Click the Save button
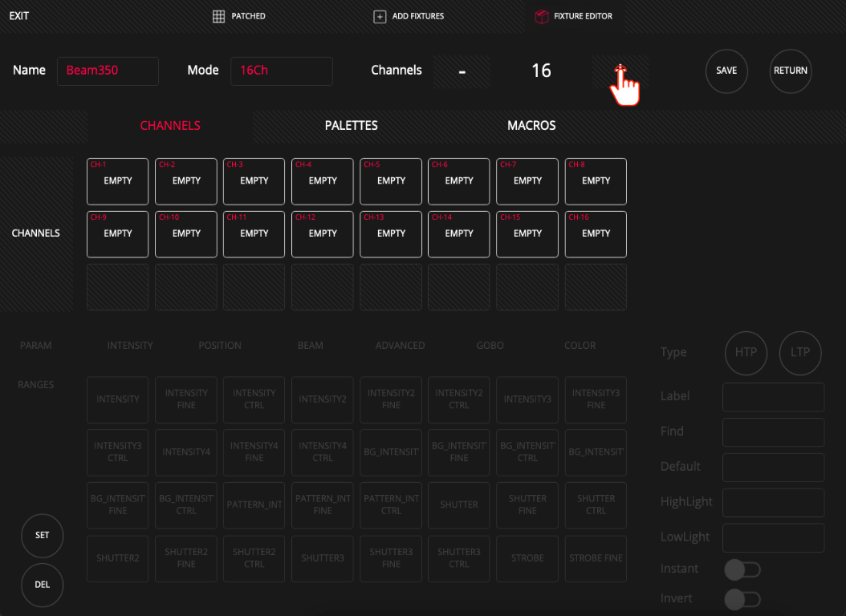This screenshot has height=616, width=846. 726,71
